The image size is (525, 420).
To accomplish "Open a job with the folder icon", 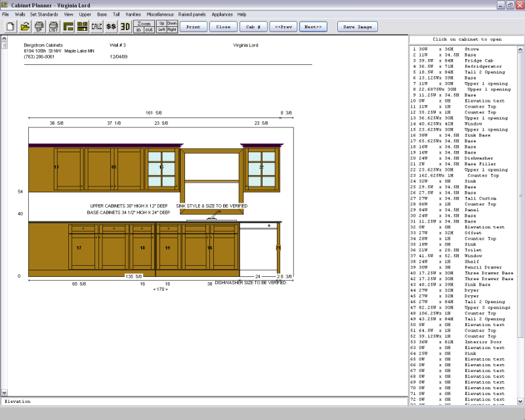I will coord(25,26).
